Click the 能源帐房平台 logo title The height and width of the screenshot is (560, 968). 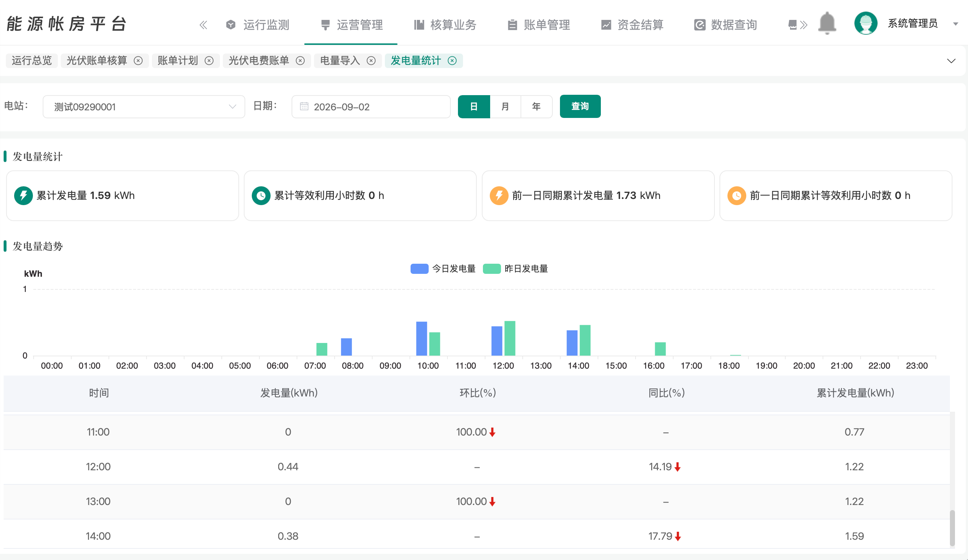tap(67, 24)
